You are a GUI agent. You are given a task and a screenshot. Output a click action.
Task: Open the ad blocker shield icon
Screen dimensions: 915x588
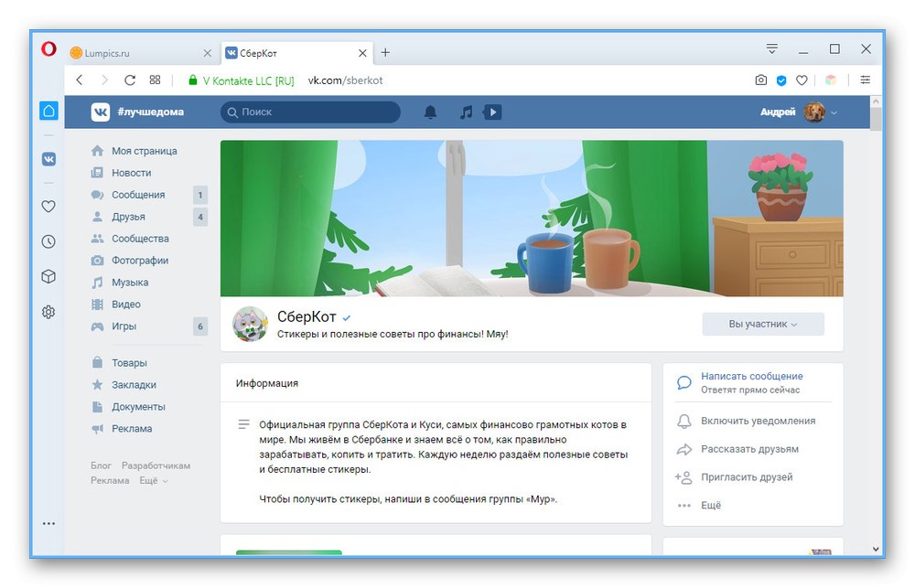click(x=781, y=80)
